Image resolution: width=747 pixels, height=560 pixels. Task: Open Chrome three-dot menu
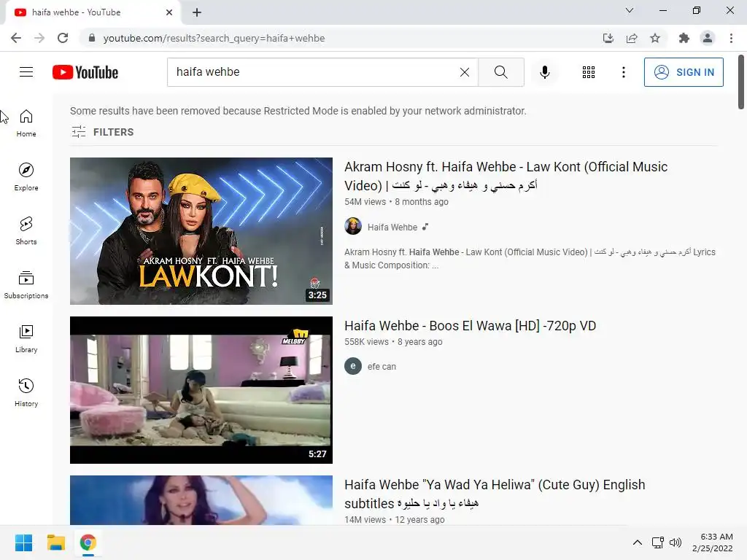[731, 38]
